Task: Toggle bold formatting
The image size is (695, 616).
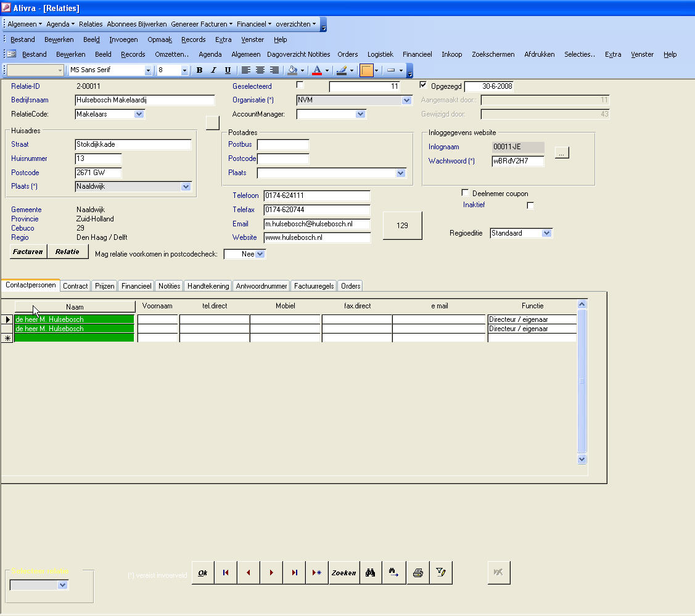Action: click(199, 70)
